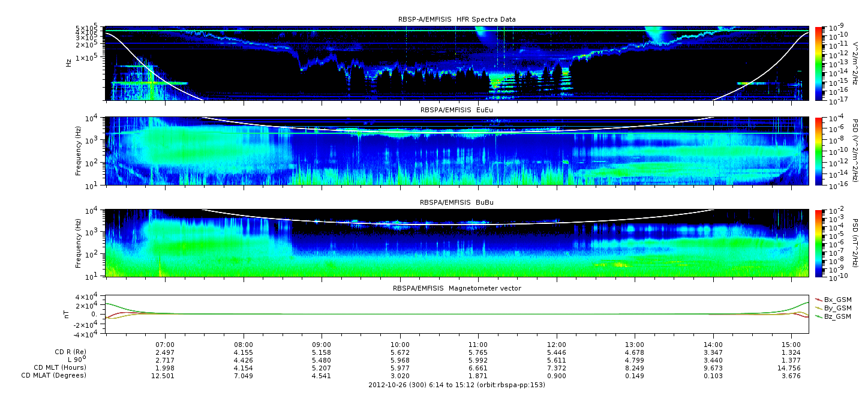The width and height of the screenshot is (868, 395).
Task: Click the HFR Spectra Data color bar
Action: (818, 63)
